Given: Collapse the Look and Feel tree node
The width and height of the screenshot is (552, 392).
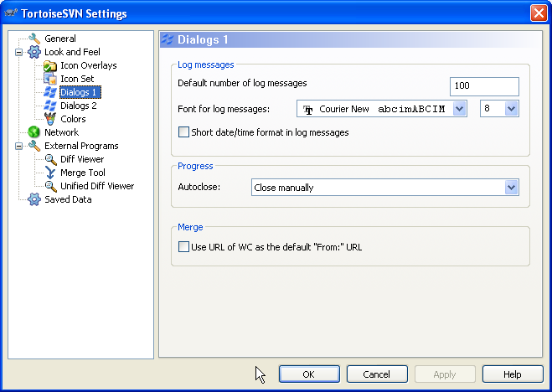Looking at the screenshot, I should click(x=19, y=52).
